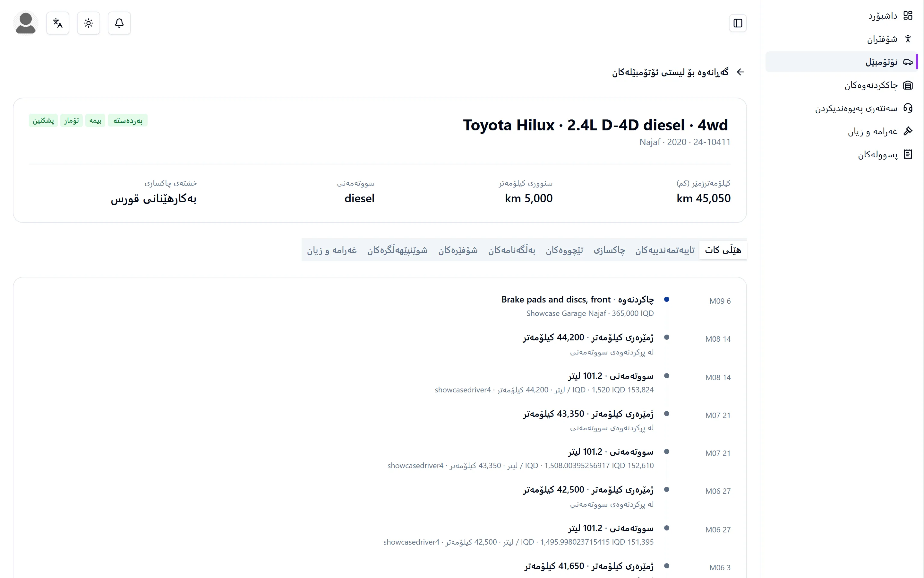Open dashboard (داشبۆرد) menu item
Viewport: 924px width, 578px height.
(842, 15)
